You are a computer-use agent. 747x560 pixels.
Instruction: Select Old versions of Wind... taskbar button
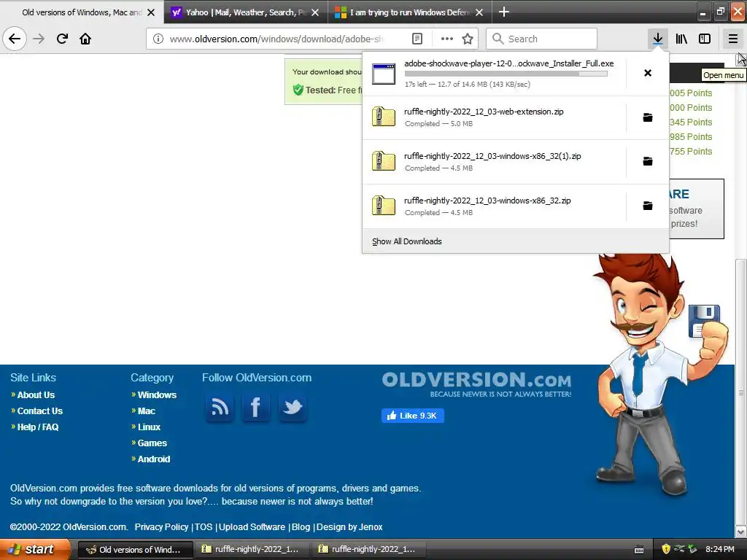pos(135,550)
